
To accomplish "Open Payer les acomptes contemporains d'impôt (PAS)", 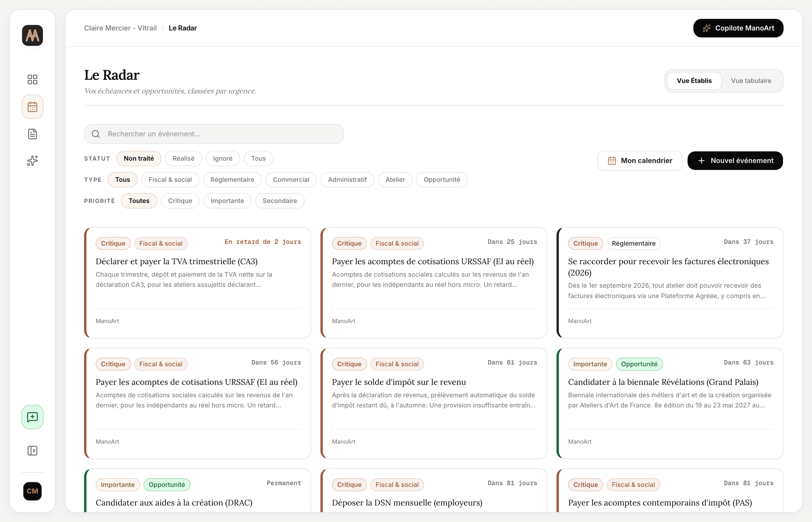I will point(670,490).
